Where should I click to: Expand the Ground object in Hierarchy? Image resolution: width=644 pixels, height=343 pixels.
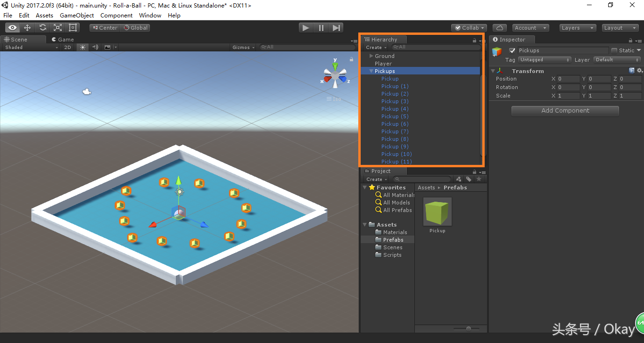371,56
